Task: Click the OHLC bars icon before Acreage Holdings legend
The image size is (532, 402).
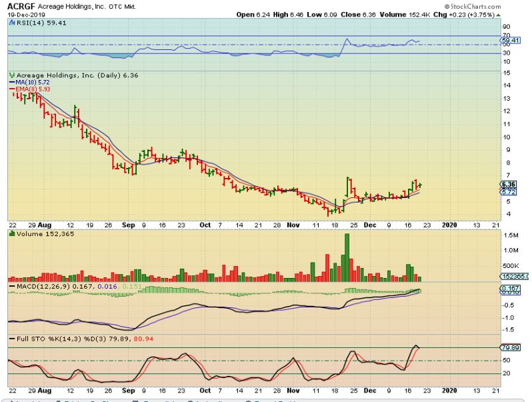Action: [x=12, y=75]
